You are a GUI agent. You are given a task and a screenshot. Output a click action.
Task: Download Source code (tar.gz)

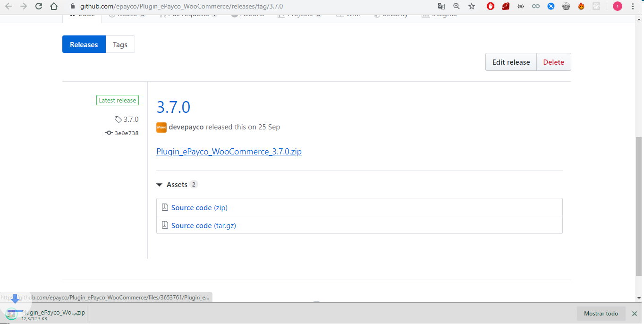tap(203, 225)
